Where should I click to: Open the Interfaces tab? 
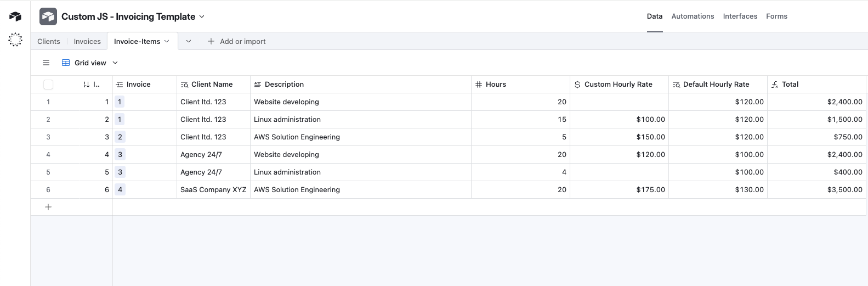click(740, 16)
